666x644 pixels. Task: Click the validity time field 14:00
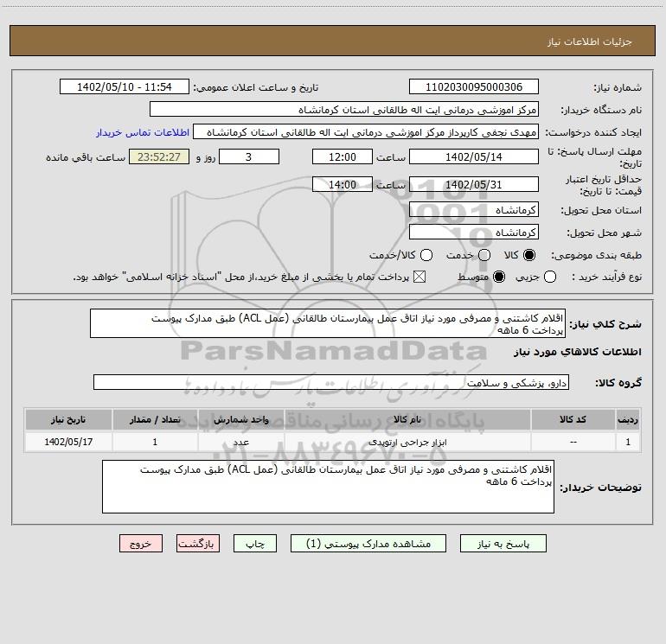[x=343, y=184]
